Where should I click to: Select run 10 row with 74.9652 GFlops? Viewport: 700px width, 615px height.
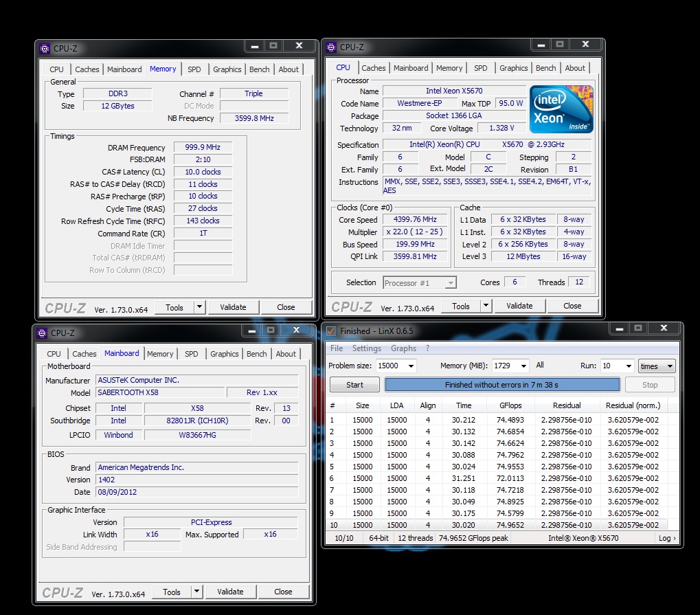[496, 525]
